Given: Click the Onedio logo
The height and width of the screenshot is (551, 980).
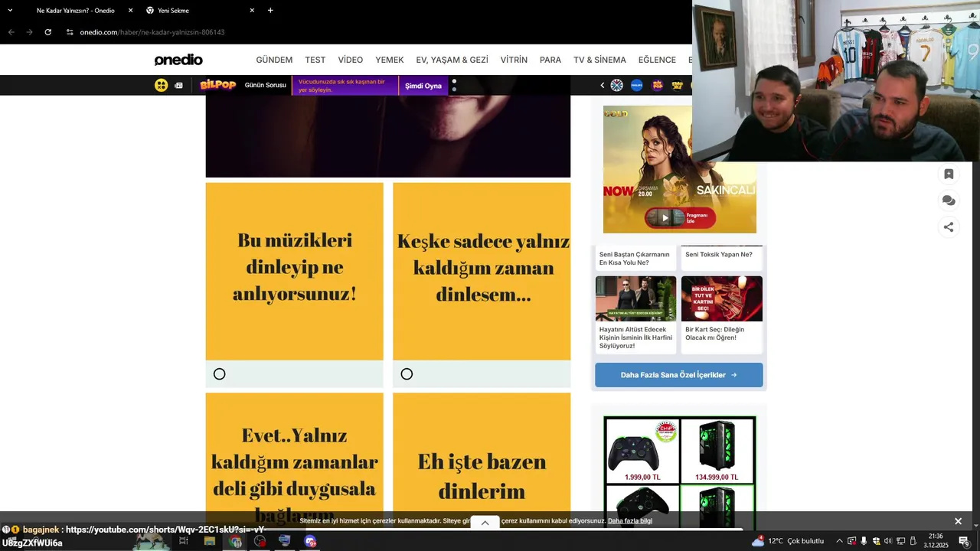Looking at the screenshot, I should point(178,60).
